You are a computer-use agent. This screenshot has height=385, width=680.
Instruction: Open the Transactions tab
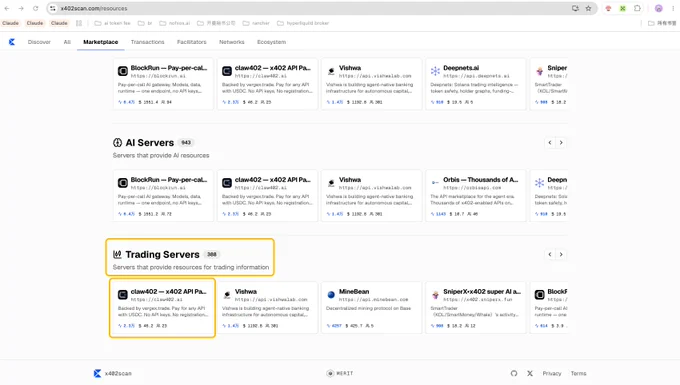[147, 42]
